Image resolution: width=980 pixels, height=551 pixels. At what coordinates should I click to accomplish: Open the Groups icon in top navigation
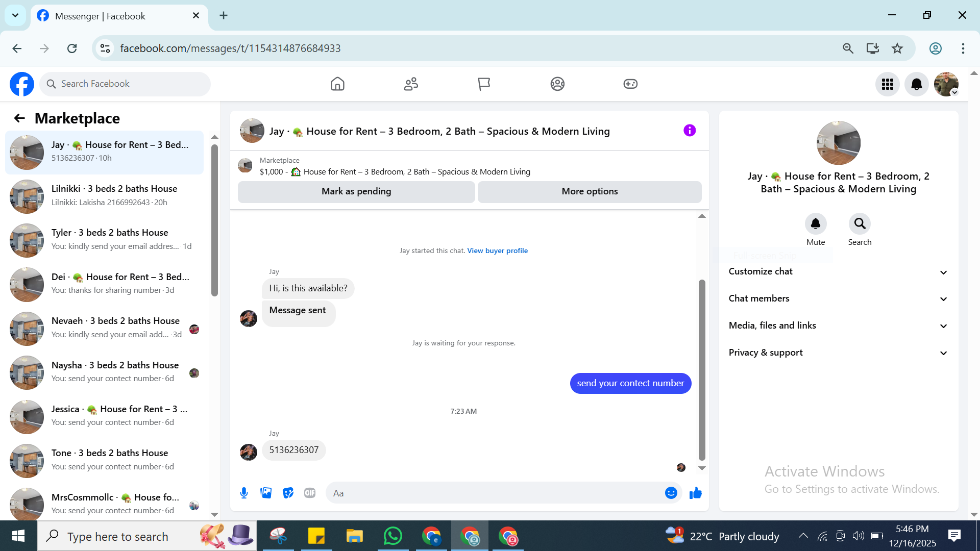tap(557, 84)
